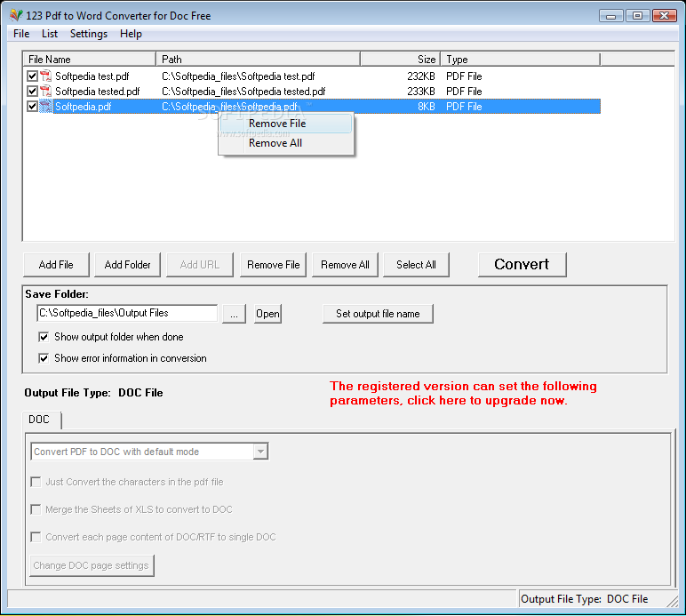
Task: Click Set output file name button
Action: tap(378, 314)
